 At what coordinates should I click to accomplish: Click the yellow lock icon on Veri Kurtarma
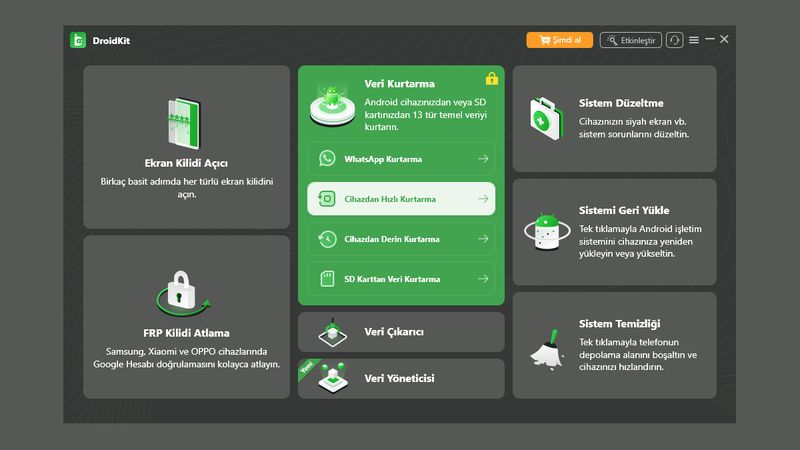(492, 79)
